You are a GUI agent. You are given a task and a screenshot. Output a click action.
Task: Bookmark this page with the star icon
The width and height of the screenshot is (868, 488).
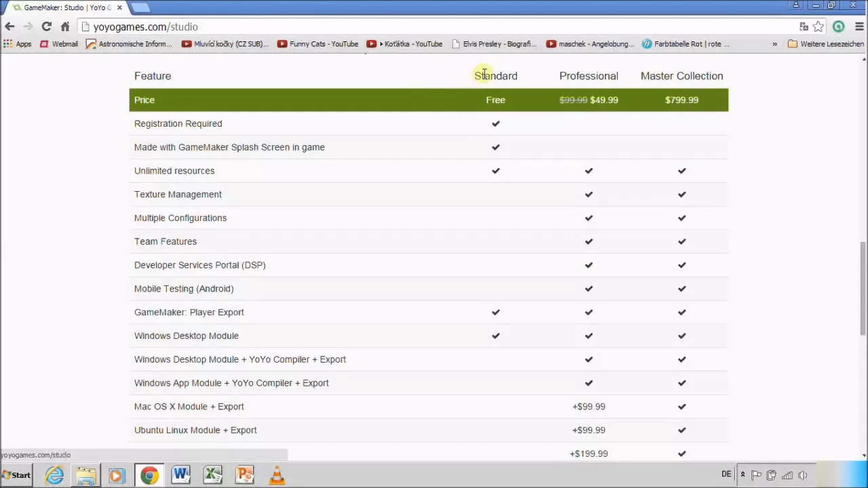click(x=818, y=26)
